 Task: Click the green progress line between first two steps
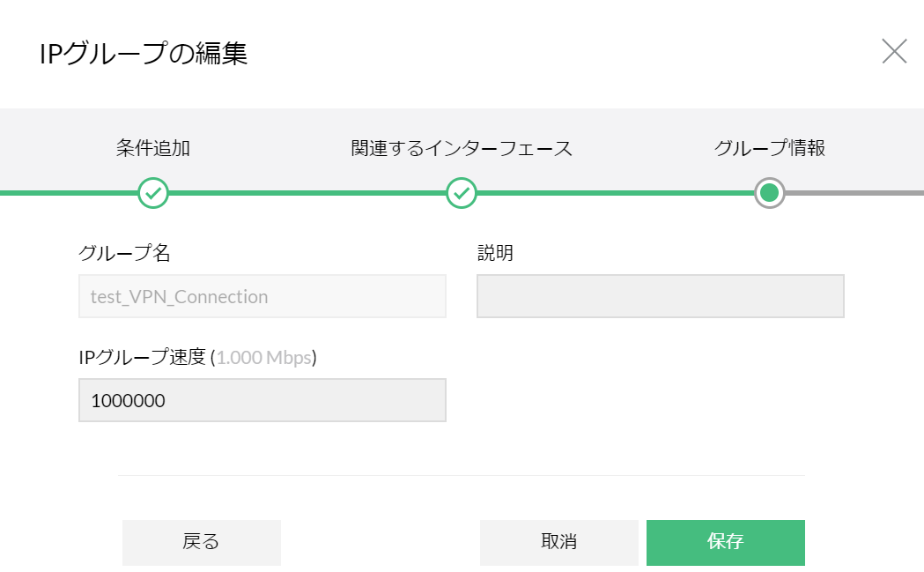point(307,192)
